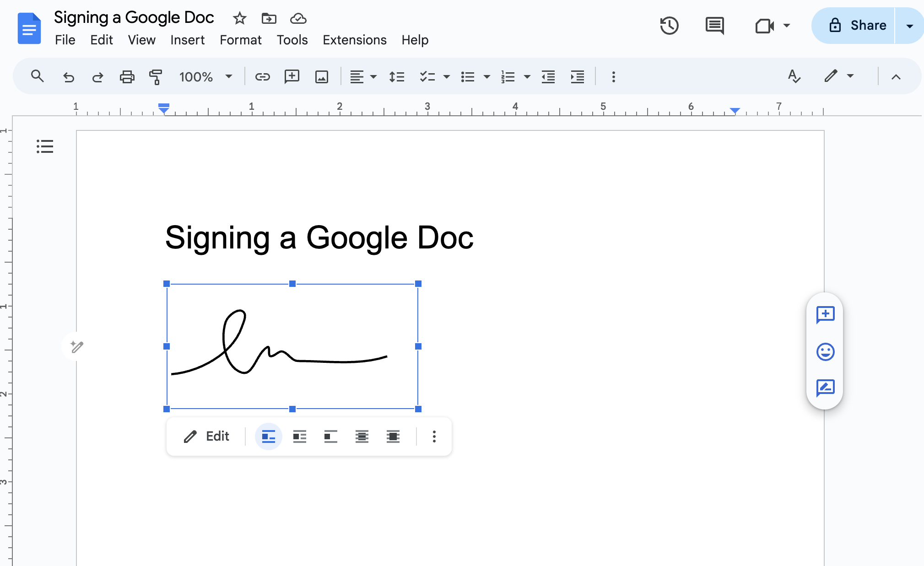The image size is (924, 566).
Task: Click the spelling and grammar check icon
Action: point(794,76)
